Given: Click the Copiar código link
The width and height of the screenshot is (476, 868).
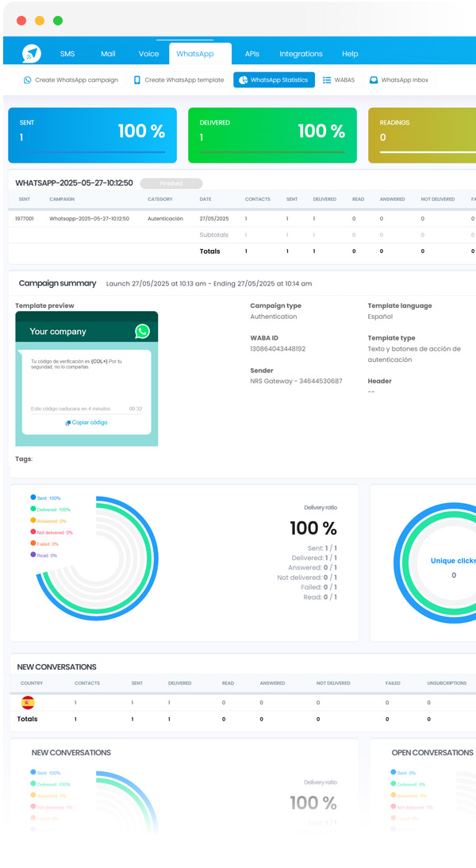Looking at the screenshot, I should 90,422.
